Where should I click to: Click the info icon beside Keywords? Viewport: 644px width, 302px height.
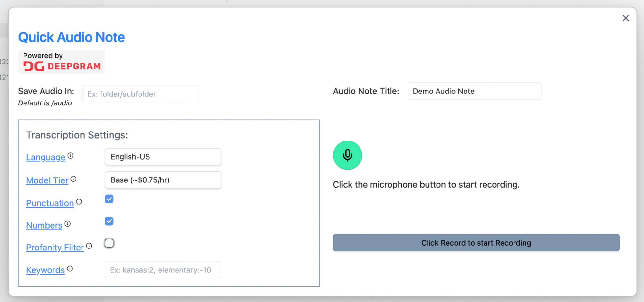(70, 268)
